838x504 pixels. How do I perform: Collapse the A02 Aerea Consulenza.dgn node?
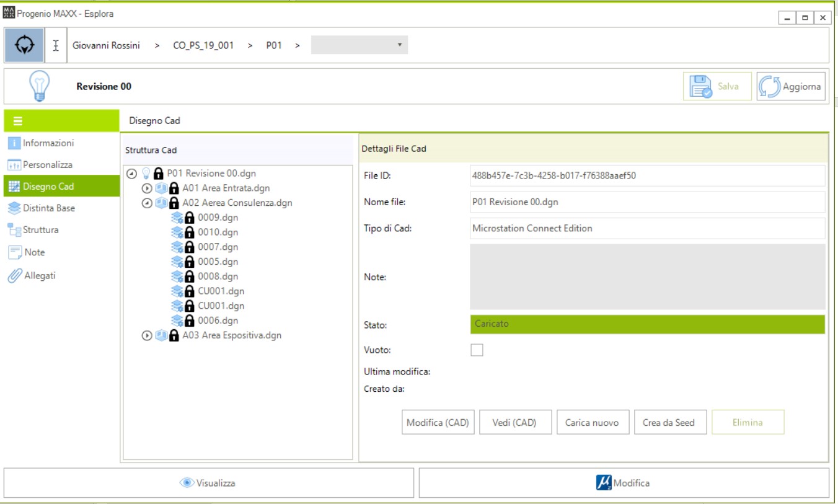click(x=147, y=203)
